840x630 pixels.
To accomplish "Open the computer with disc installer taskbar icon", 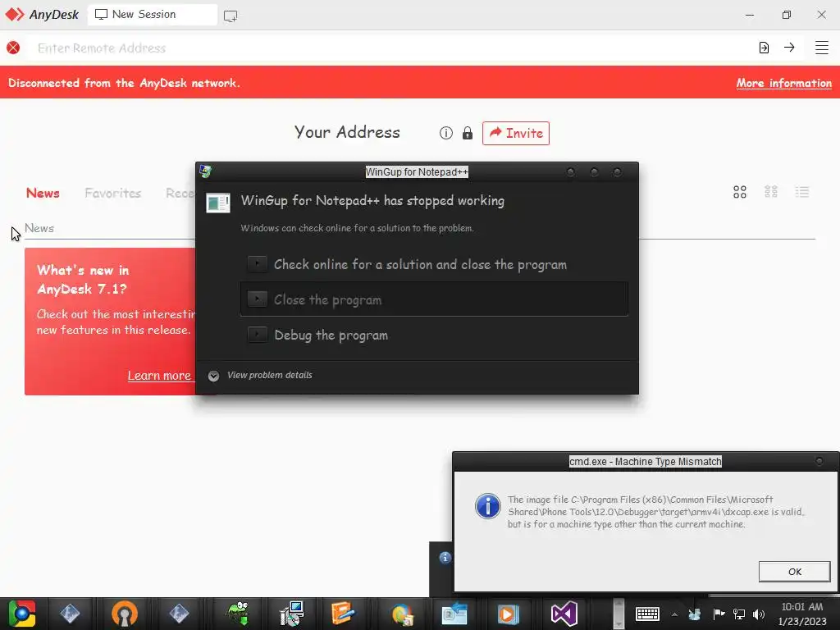I will tap(292, 614).
